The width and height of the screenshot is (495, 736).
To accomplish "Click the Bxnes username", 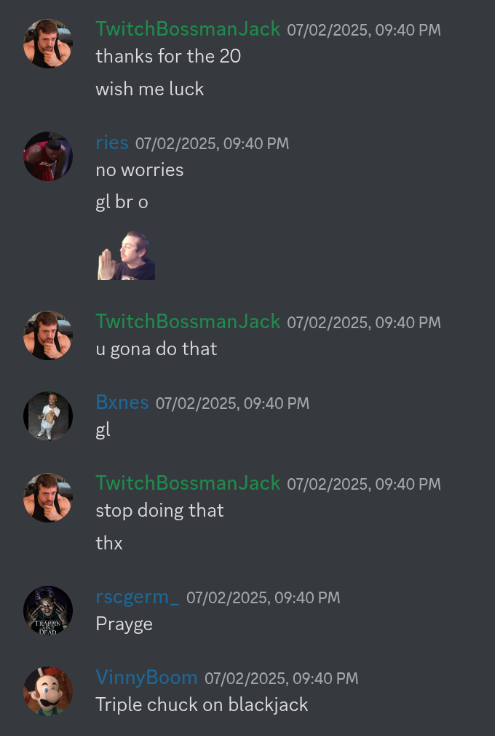I will [x=122, y=402].
